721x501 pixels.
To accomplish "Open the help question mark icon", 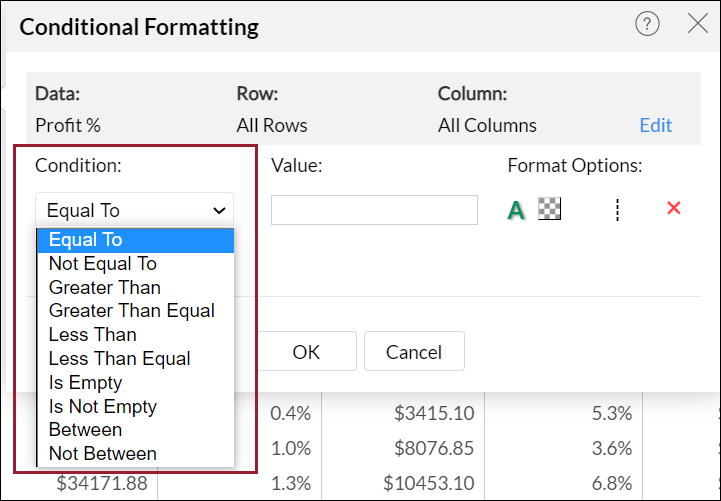I will [x=647, y=25].
